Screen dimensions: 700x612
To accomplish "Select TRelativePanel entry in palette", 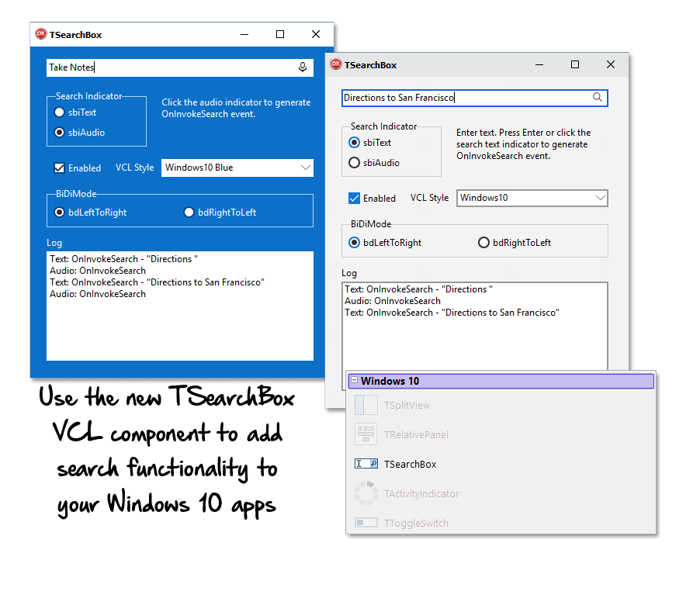I will [416, 435].
